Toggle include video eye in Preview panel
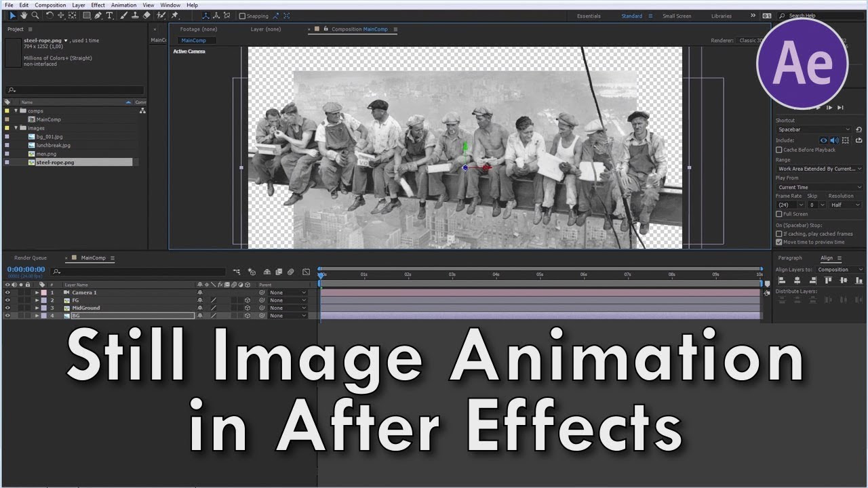Screen dimensions: 868x488 [x=823, y=140]
